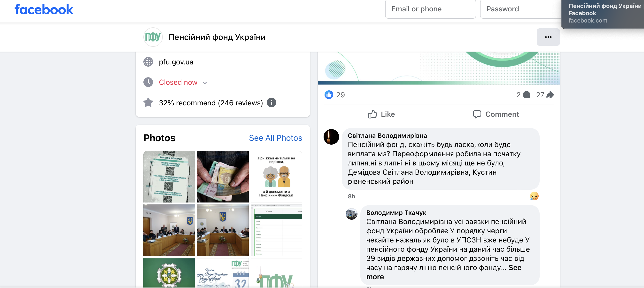Expand the Closed now hours chevron
The width and height of the screenshot is (644, 288).
[x=205, y=83]
